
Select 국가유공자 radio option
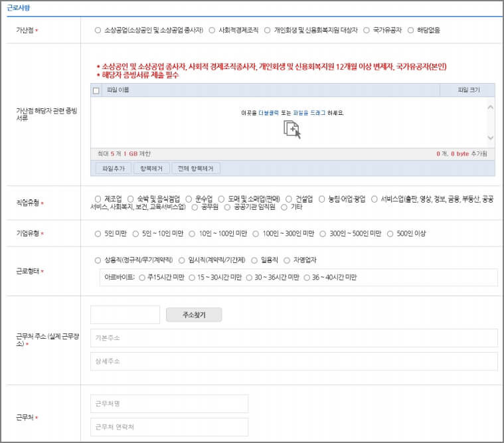(x=366, y=30)
